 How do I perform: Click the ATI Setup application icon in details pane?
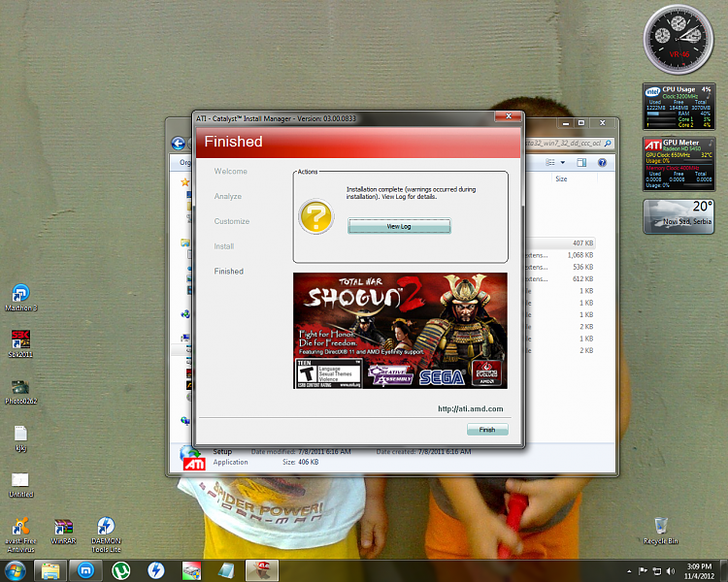point(193,458)
